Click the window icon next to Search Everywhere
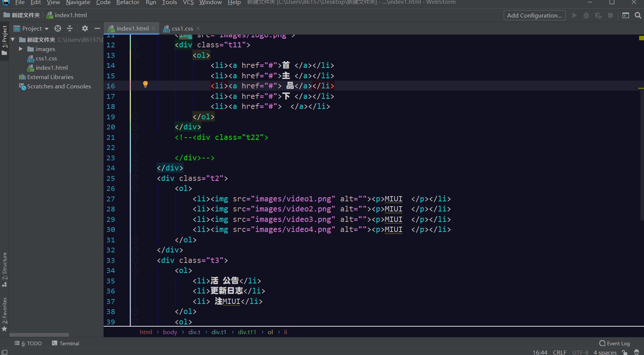The width and height of the screenshot is (644, 355). point(626,15)
